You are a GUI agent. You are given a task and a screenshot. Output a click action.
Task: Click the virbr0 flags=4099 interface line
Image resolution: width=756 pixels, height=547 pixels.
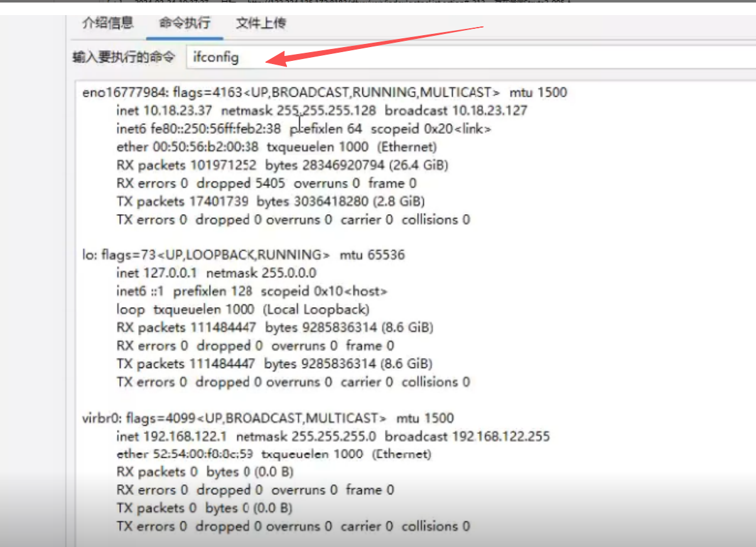pyautogui.click(x=268, y=418)
